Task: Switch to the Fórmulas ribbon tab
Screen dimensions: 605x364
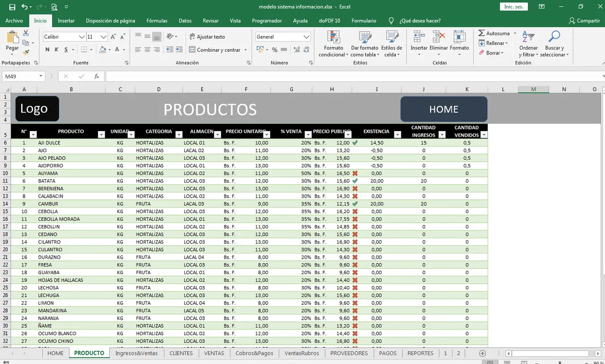Action: 157,21
